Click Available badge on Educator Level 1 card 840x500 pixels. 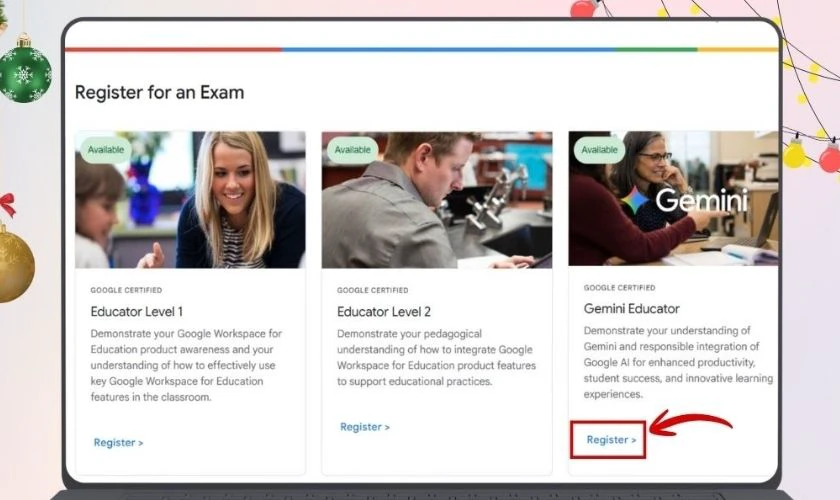coord(106,150)
